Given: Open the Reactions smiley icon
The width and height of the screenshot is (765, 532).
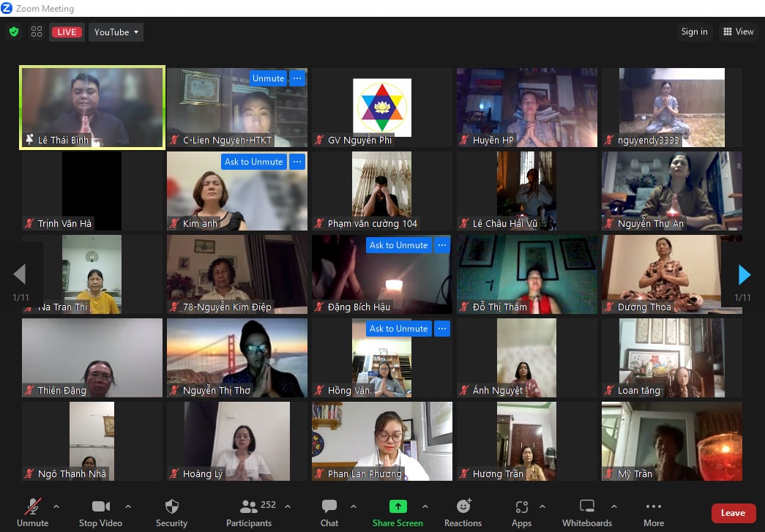Looking at the screenshot, I should point(463,506).
